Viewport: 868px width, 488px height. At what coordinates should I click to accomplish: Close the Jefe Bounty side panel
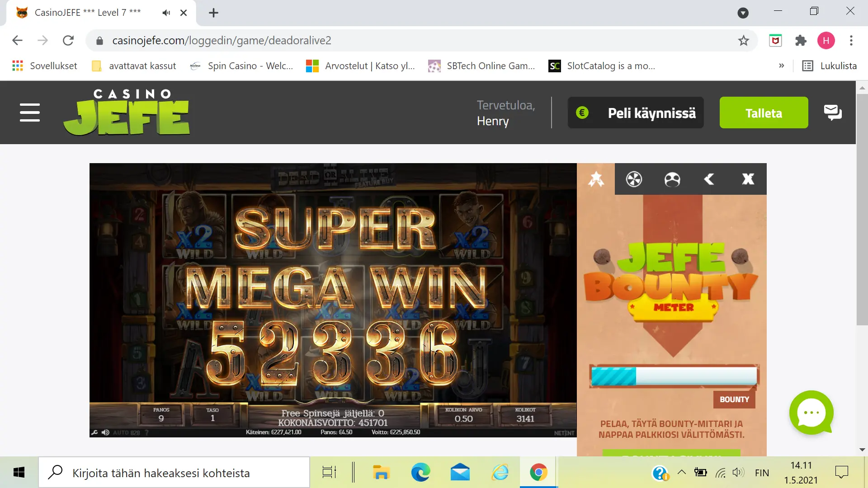tap(748, 179)
